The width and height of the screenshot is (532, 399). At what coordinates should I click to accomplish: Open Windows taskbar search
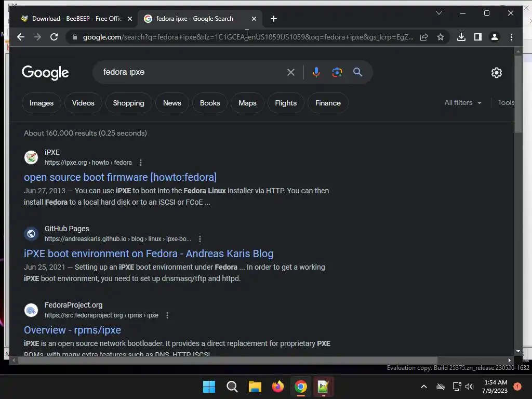pyautogui.click(x=232, y=387)
